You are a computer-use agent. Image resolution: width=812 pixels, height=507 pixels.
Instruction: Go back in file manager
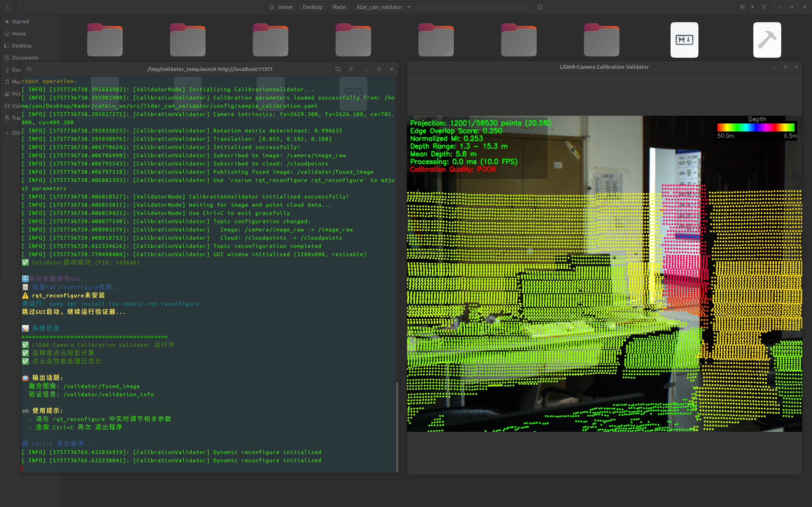[x=7, y=7]
